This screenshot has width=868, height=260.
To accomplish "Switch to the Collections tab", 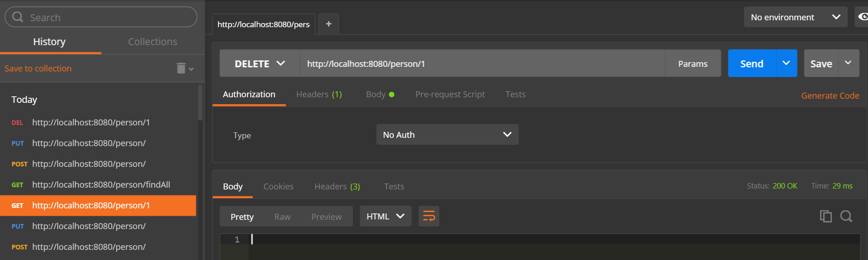I will (152, 41).
